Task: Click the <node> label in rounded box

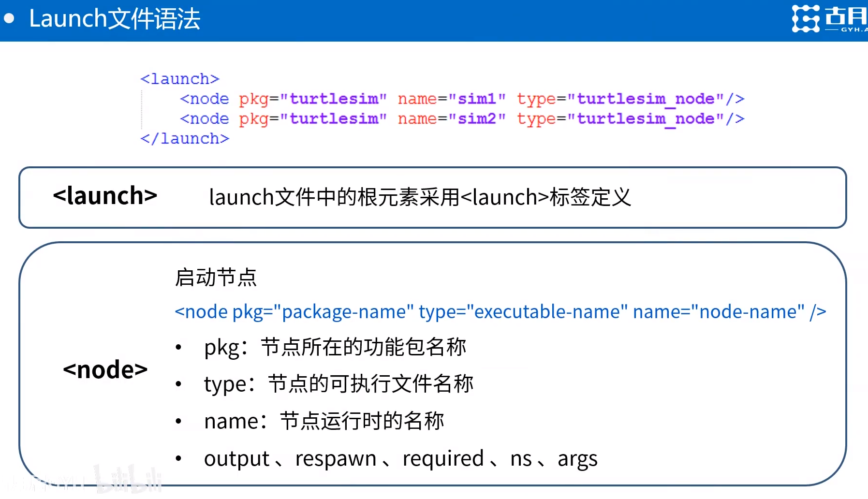Action: point(105,370)
